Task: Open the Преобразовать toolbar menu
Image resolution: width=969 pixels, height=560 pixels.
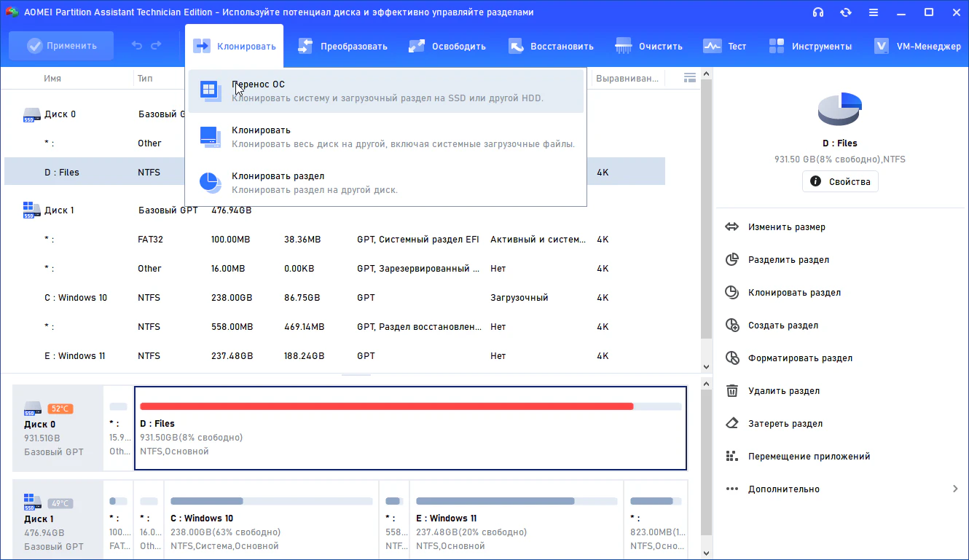Action: click(343, 46)
